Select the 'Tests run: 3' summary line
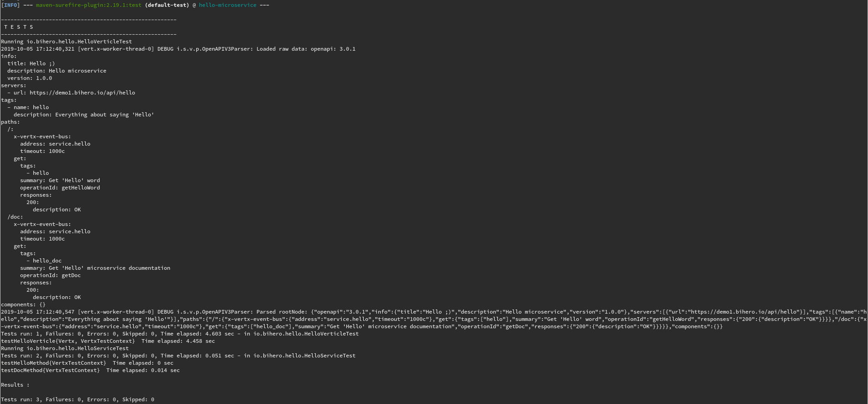 pos(78,399)
